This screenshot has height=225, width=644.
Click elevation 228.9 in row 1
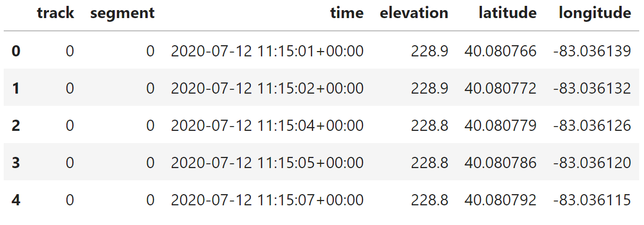(x=429, y=88)
